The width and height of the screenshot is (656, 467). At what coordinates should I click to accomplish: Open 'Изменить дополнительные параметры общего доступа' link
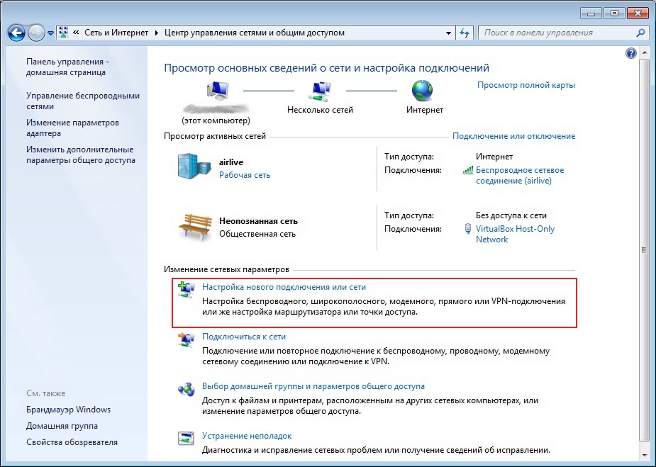81,155
